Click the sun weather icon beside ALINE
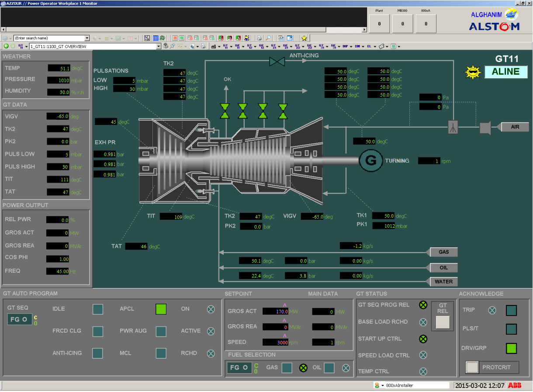The width and height of the screenshot is (533, 392). click(472, 72)
